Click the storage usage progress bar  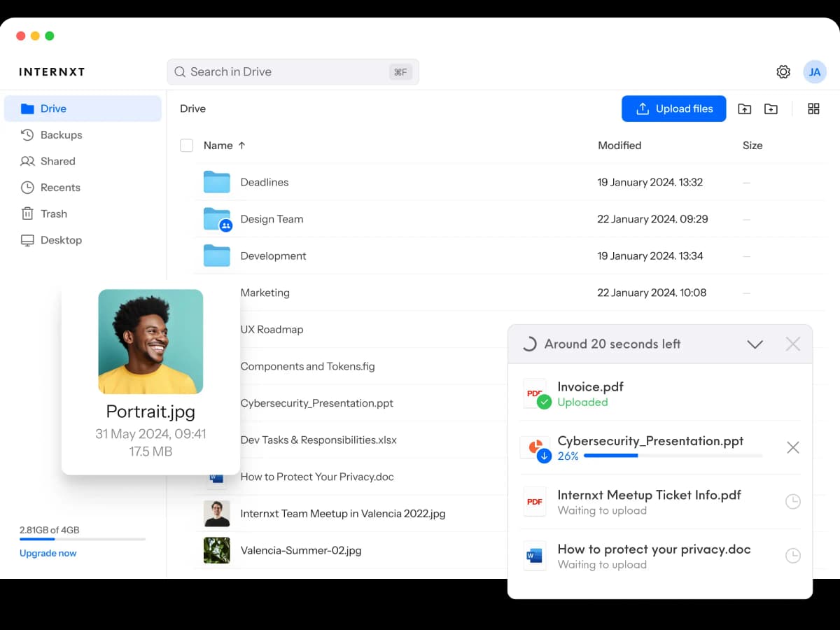coord(82,538)
